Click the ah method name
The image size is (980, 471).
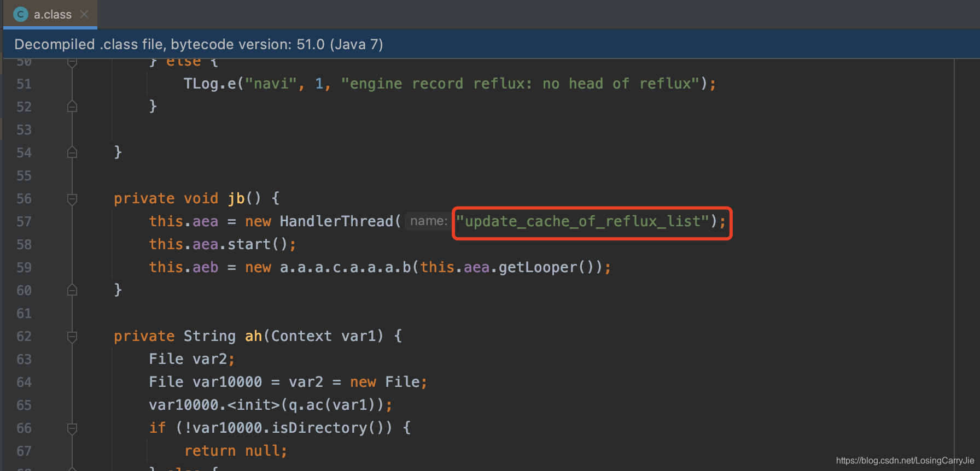pyautogui.click(x=254, y=336)
